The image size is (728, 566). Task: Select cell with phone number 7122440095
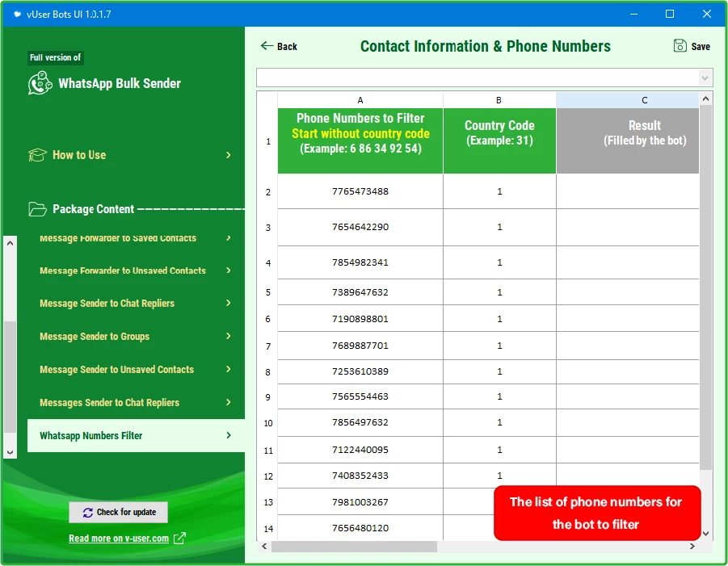360,450
